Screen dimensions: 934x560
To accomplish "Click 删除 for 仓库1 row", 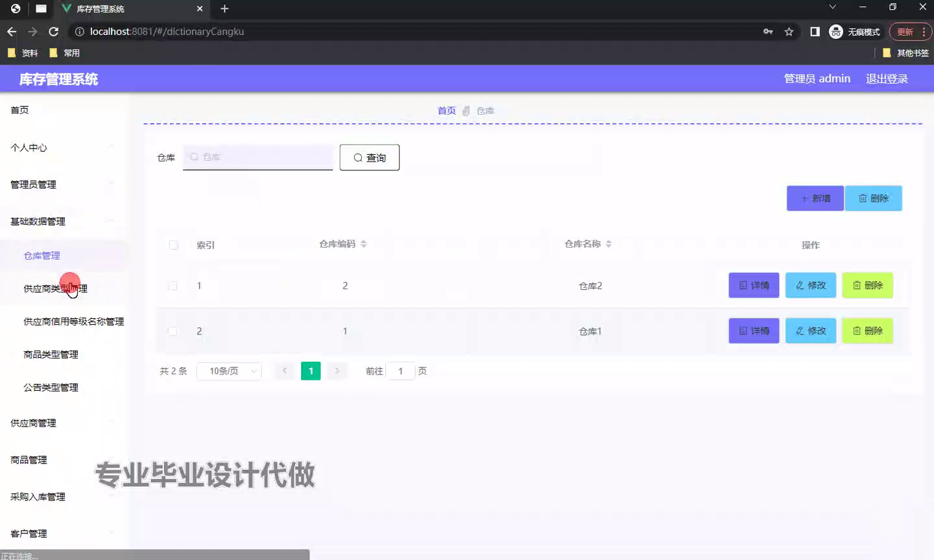I will pyautogui.click(x=868, y=331).
